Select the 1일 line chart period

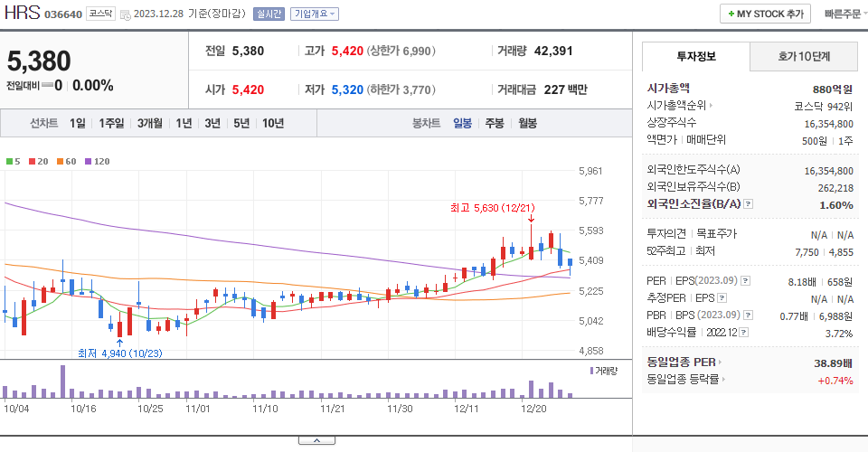pos(78,123)
